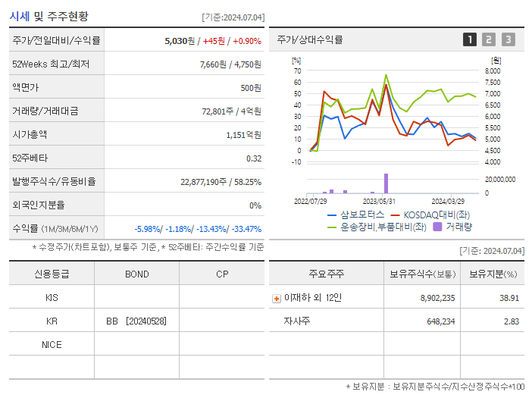
Task: Click the stock price 5,030원 value
Action: tap(180, 41)
